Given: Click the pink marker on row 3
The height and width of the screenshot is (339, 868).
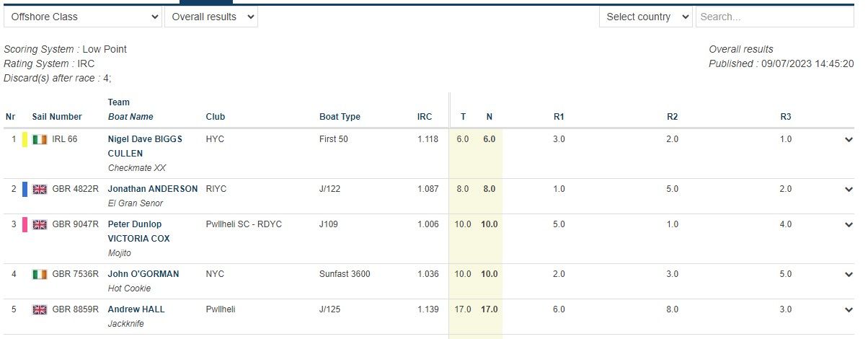Looking at the screenshot, I should (25, 224).
